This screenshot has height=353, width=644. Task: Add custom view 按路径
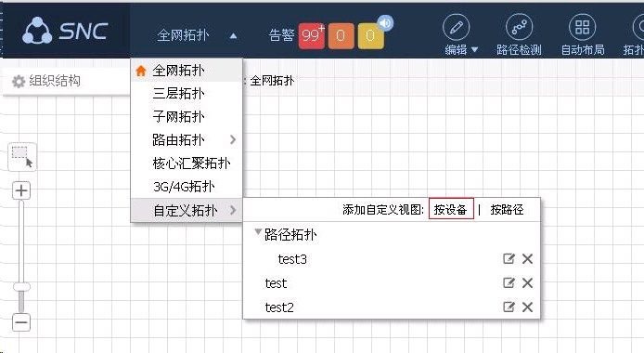(x=507, y=210)
